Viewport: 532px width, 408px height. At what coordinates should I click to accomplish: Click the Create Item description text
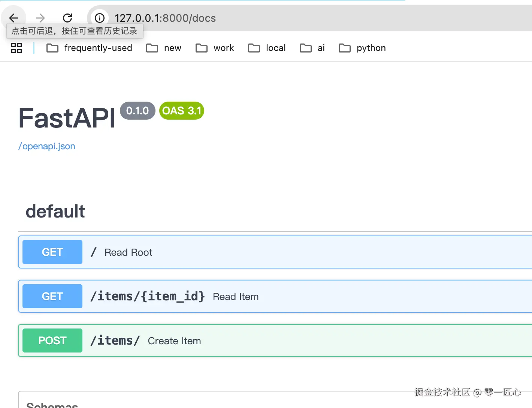pos(174,341)
